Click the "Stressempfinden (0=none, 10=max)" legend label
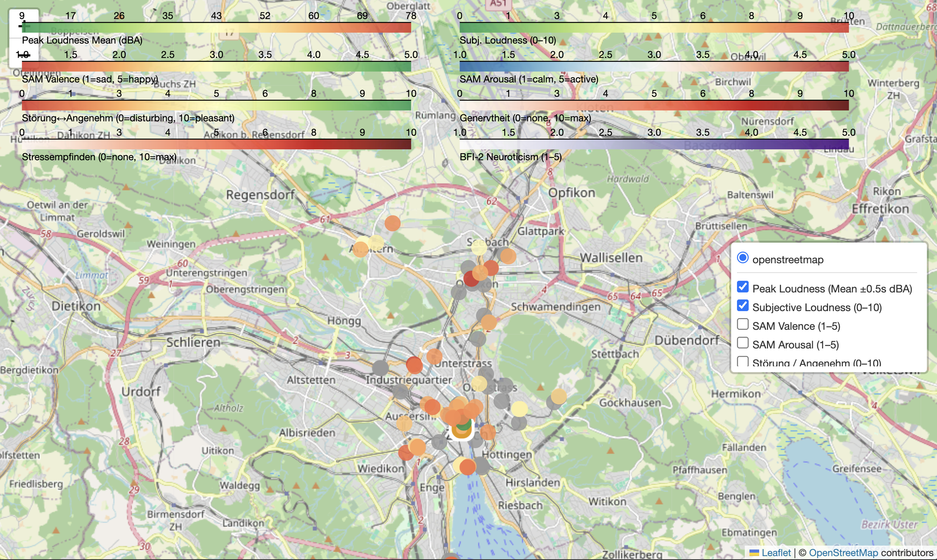Viewport: 937px width, 560px height. [99, 157]
